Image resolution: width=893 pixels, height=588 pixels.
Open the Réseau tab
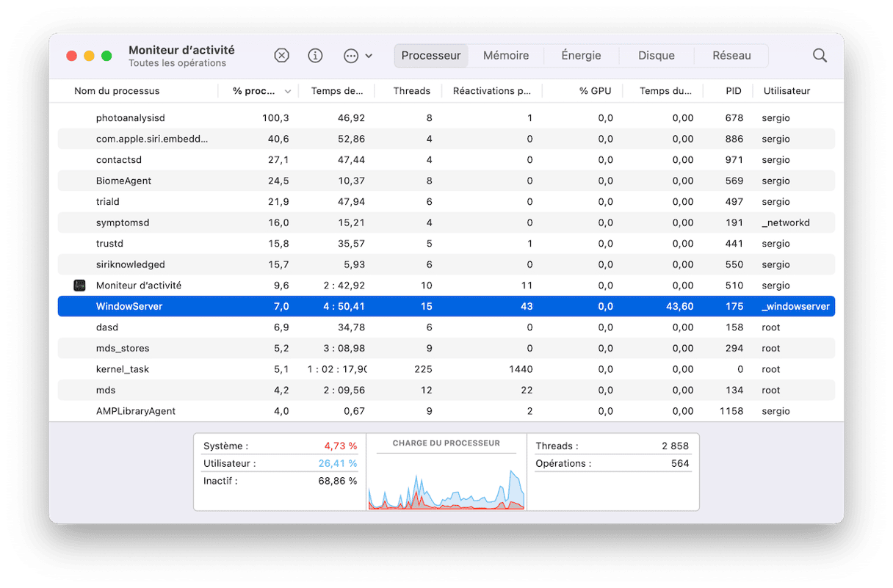[731, 56]
